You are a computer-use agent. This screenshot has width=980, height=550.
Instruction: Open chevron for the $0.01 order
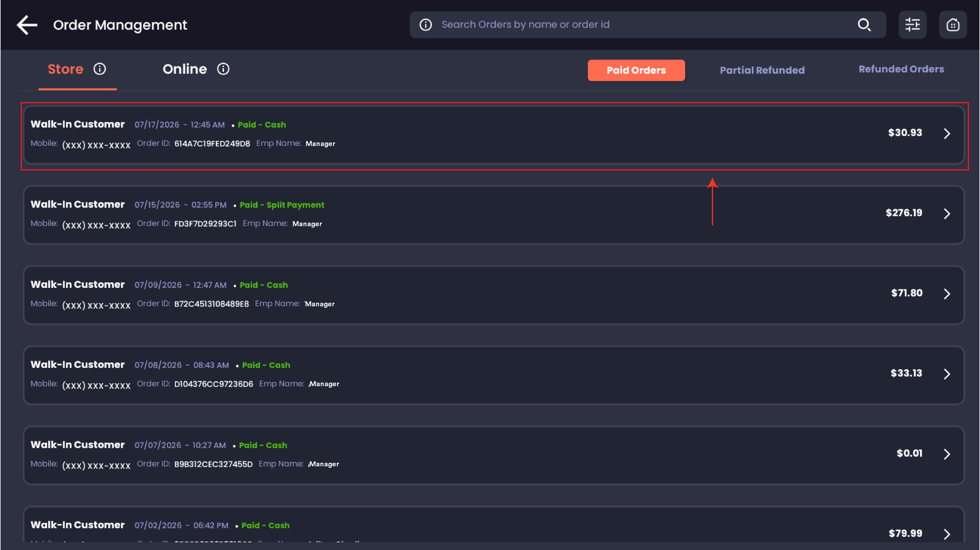pos(947,454)
